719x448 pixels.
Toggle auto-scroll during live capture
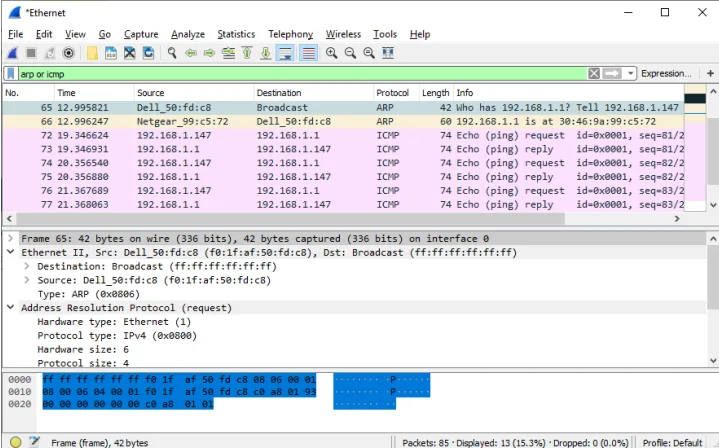point(285,53)
